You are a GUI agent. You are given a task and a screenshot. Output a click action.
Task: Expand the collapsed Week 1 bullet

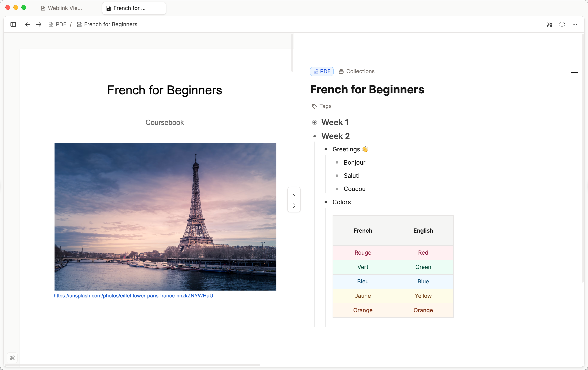click(315, 122)
